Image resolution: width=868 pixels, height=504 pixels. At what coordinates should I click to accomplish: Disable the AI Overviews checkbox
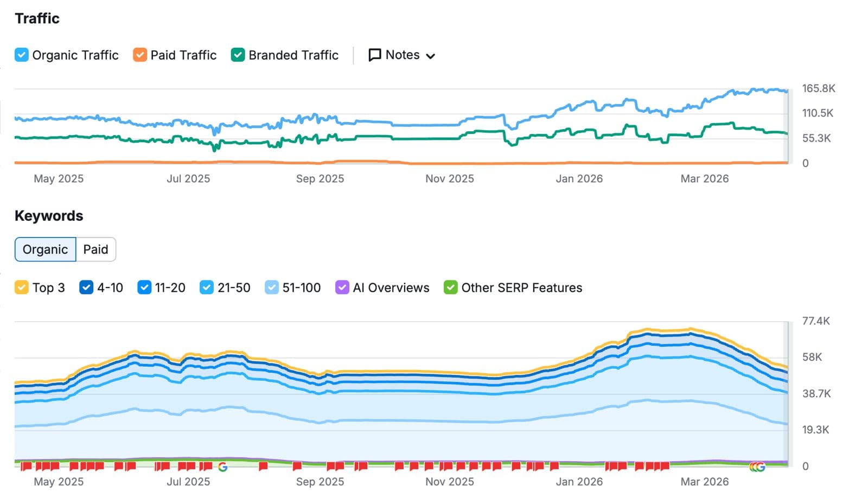(x=342, y=288)
